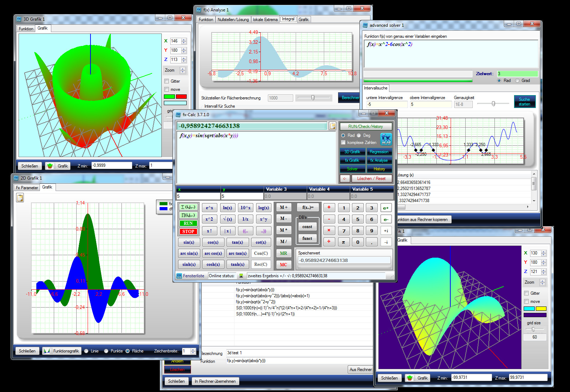570x392 pixels.
Task: Adjust the grid size slider in purple 3D Grafik
Action: click(x=533, y=329)
